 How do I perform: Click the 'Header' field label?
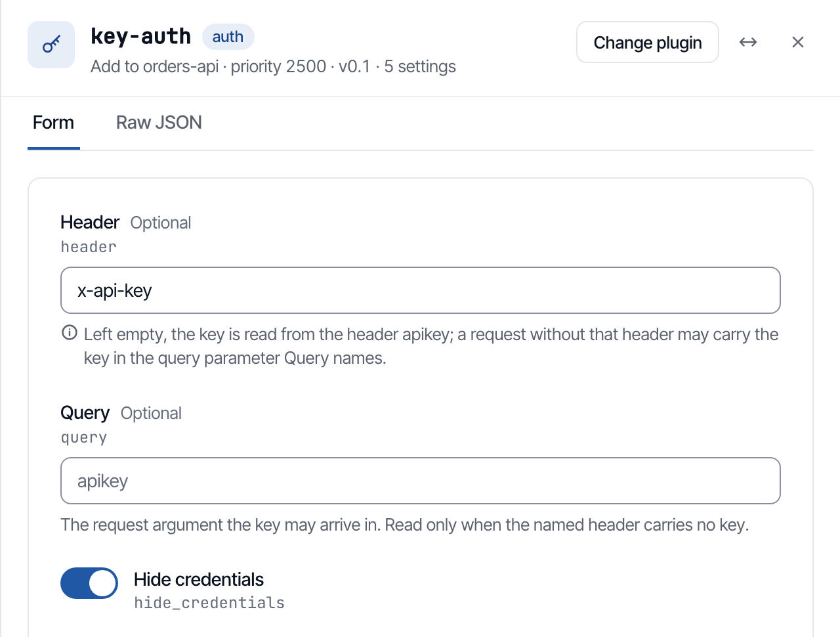click(x=90, y=223)
